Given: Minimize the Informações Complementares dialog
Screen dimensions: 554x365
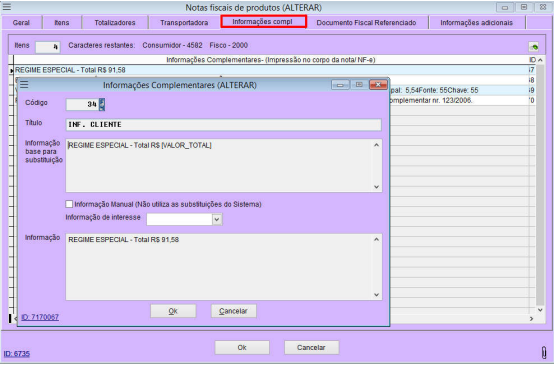Looking at the screenshot, I should tap(340, 85).
